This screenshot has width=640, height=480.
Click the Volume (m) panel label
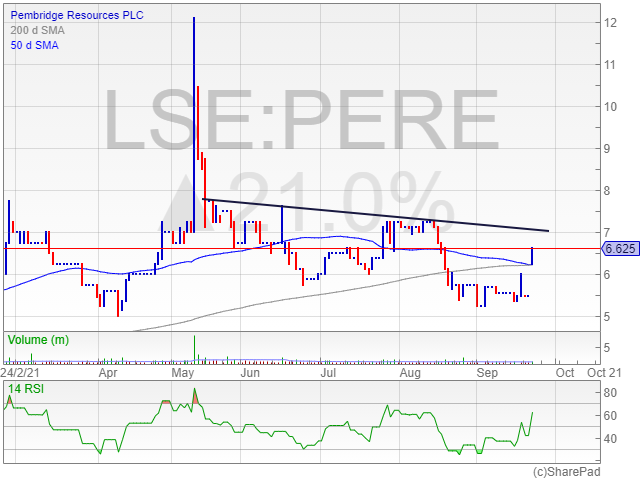pos(38,340)
